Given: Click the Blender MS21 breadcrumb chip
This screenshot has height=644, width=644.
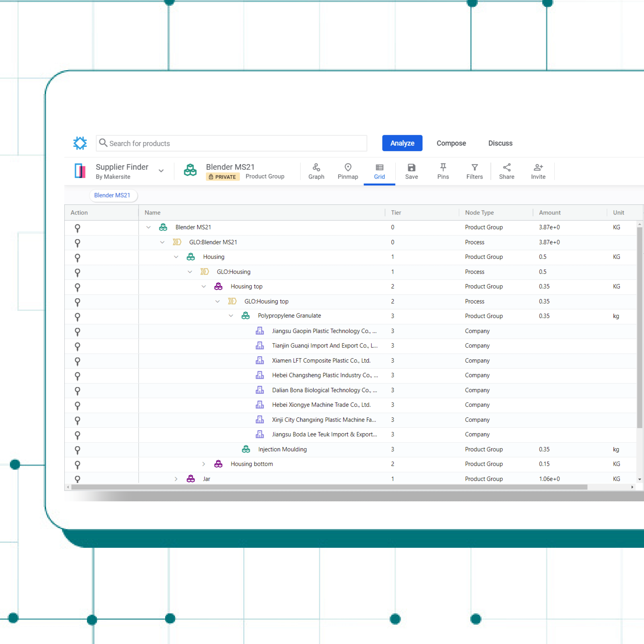Looking at the screenshot, I should [112, 195].
